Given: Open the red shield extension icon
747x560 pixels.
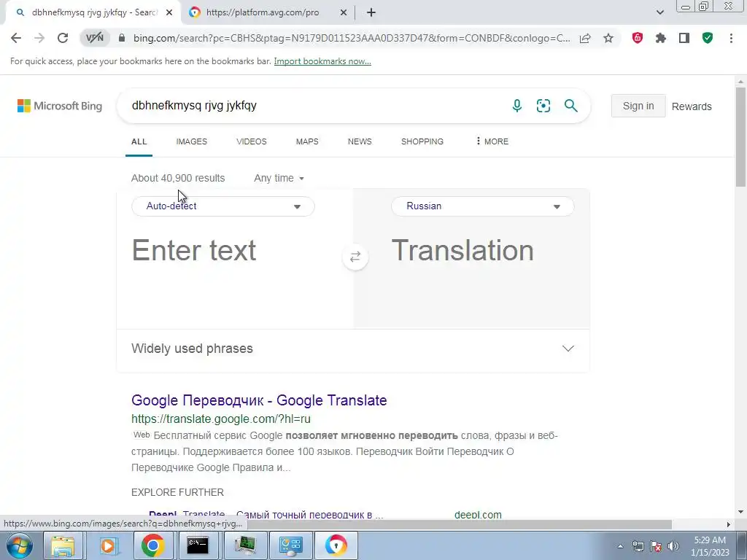Looking at the screenshot, I should 638,38.
